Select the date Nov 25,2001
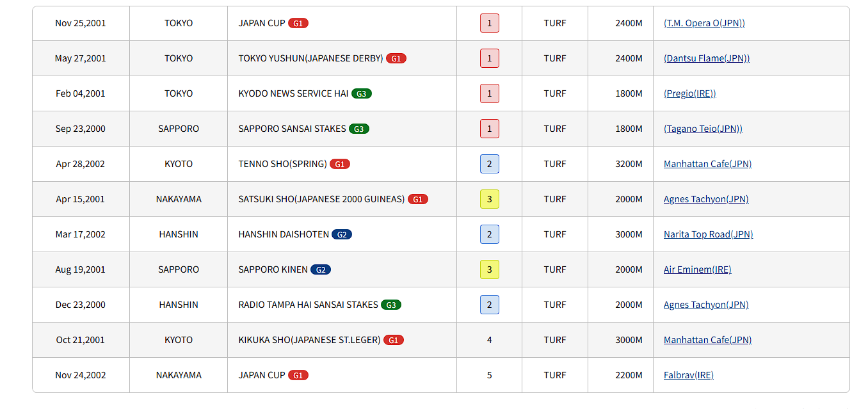Image resolution: width=868 pixels, height=409 pixels. click(x=81, y=23)
